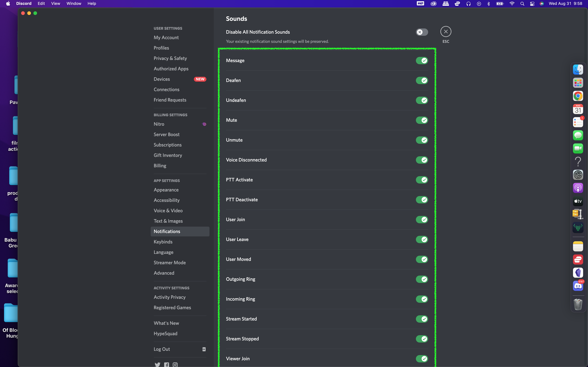
Task: Open Discord from the Dock
Action: (578, 286)
